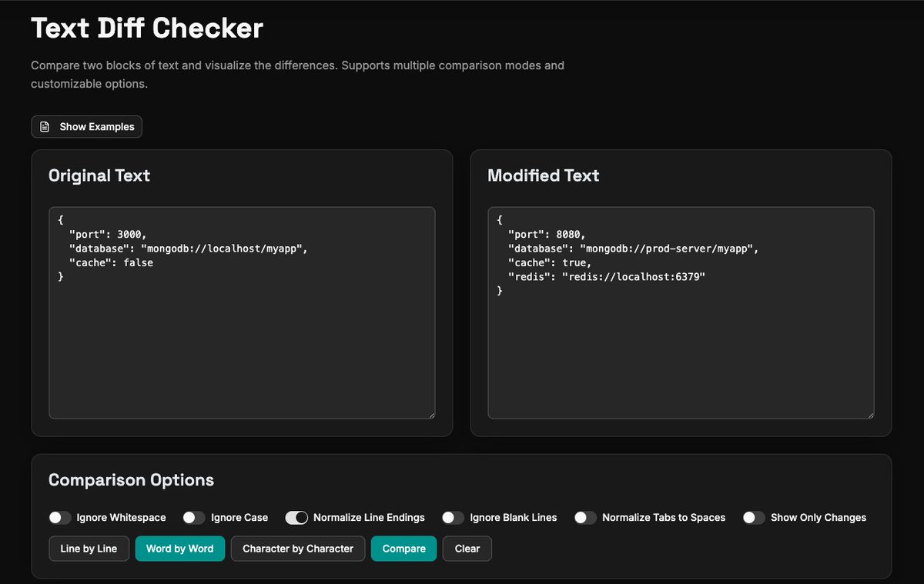The image size is (924, 584).
Task: Grab Original Text area resize handle
Action: 430,415
